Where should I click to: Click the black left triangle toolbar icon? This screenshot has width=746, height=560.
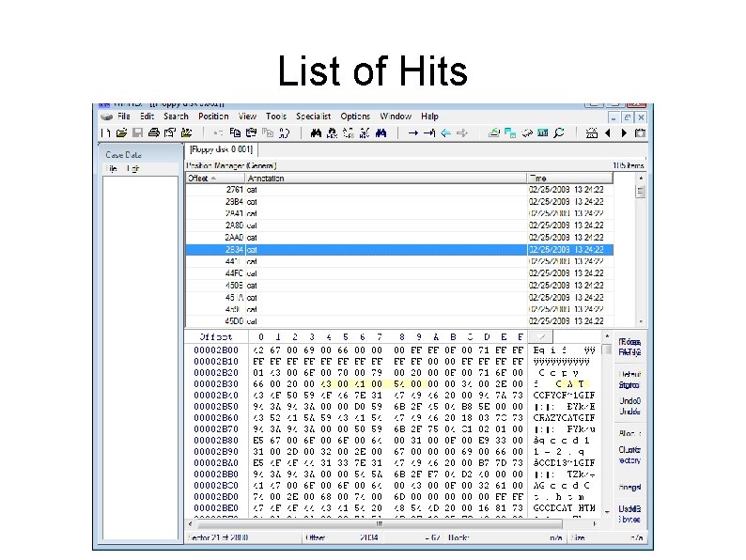click(608, 132)
